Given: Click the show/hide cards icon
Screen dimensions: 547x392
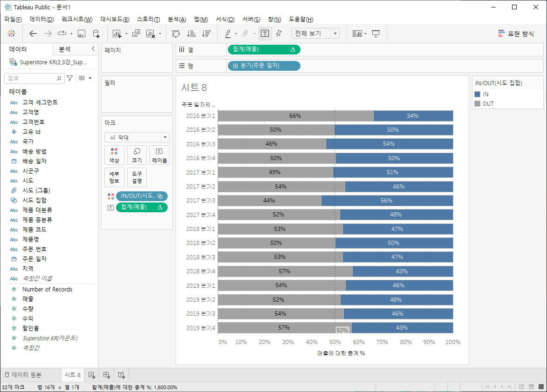Looking at the screenshot, I should click(x=357, y=34).
